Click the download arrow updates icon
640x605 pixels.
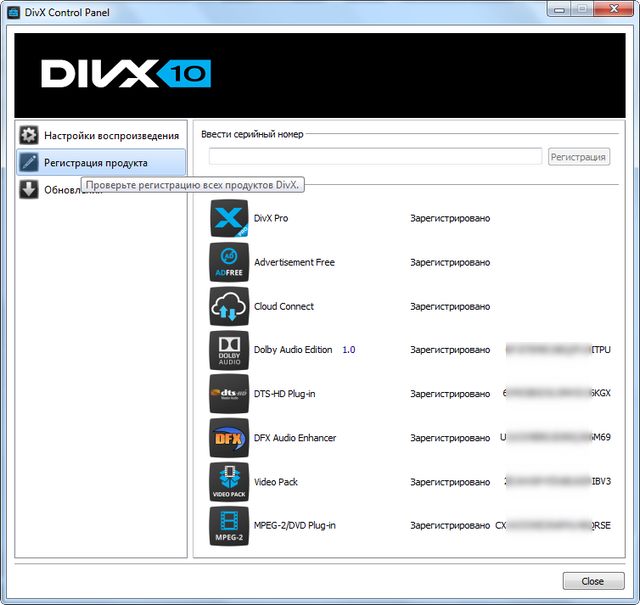[x=29, y=190]
